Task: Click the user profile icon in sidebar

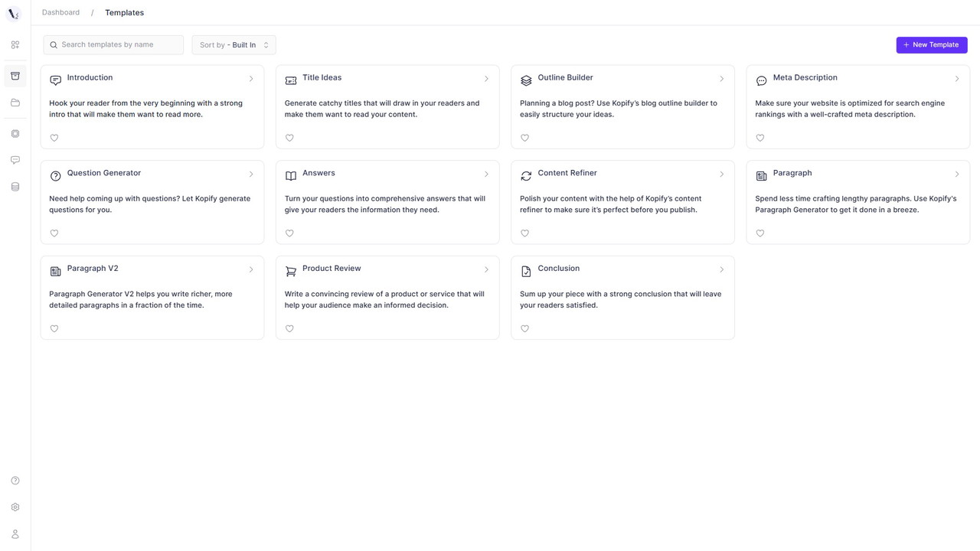Action: click(15, 534)
